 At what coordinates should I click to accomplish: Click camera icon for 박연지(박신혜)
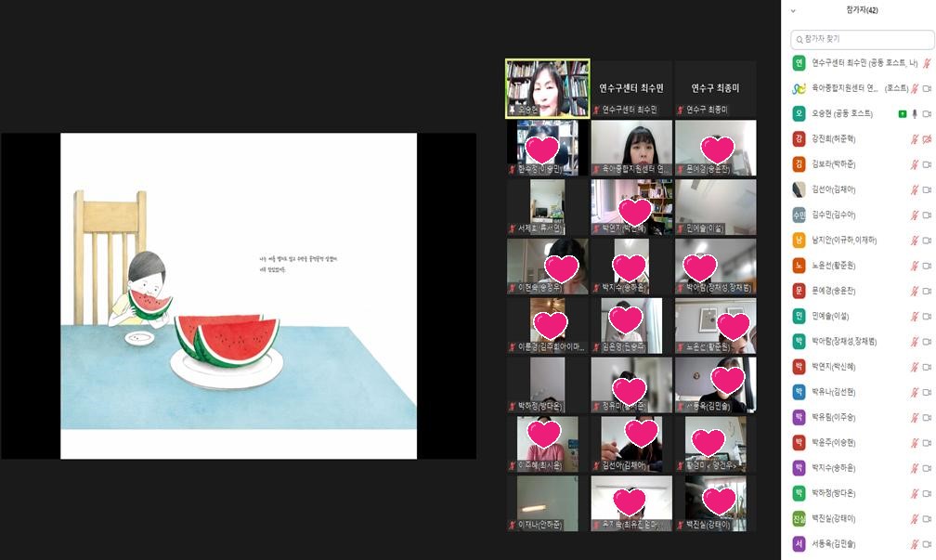[927, 367]
